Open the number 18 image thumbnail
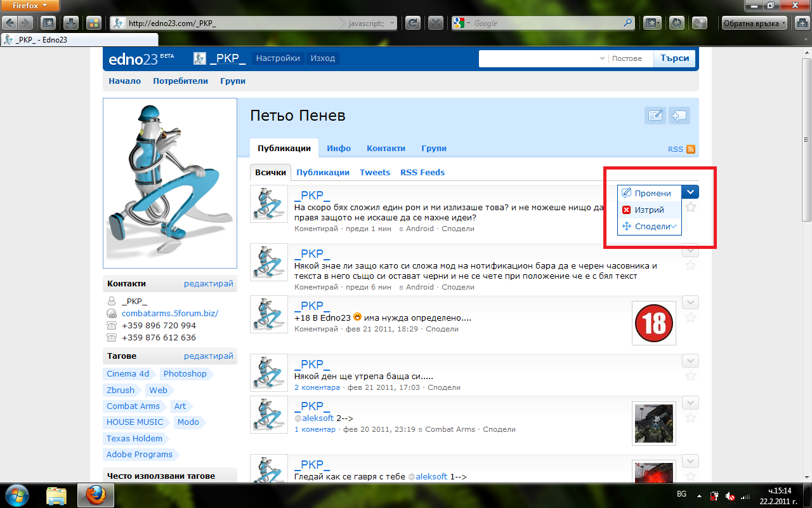Viewport: 812px width, 508px height. [654, 324]
